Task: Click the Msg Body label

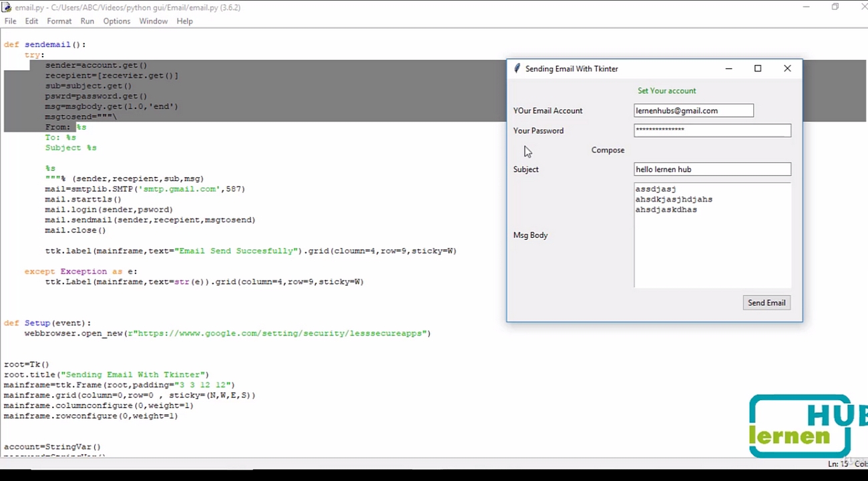Action: [x=530, y=235]
